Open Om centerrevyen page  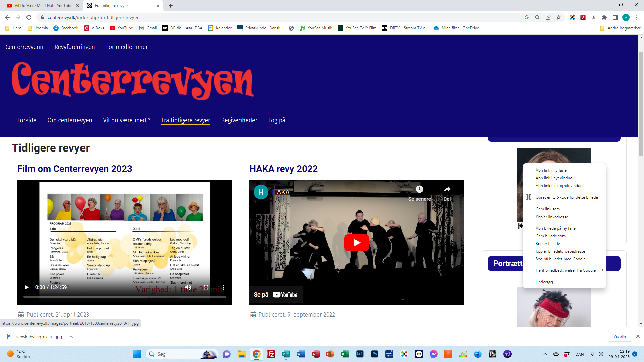[70, 120]
